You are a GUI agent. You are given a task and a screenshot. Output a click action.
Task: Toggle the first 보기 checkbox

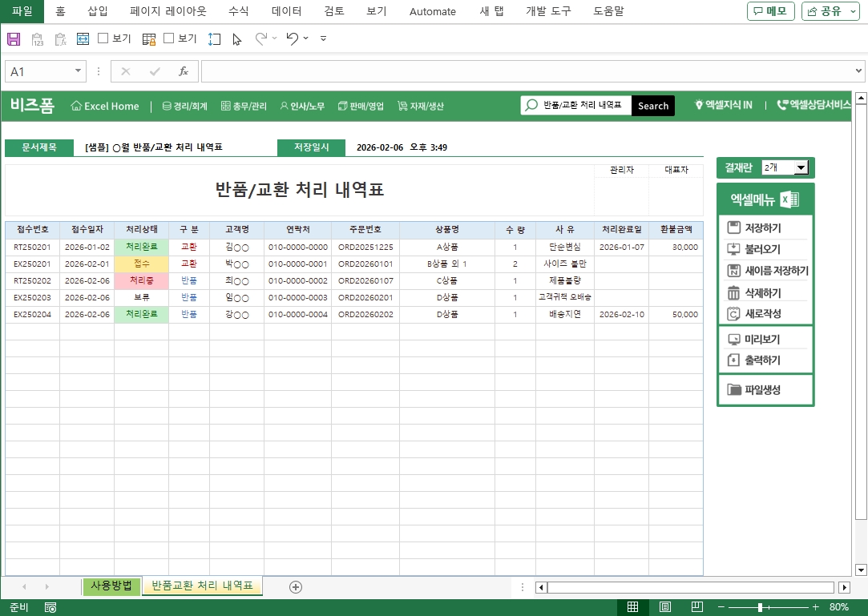coord(103,38)
